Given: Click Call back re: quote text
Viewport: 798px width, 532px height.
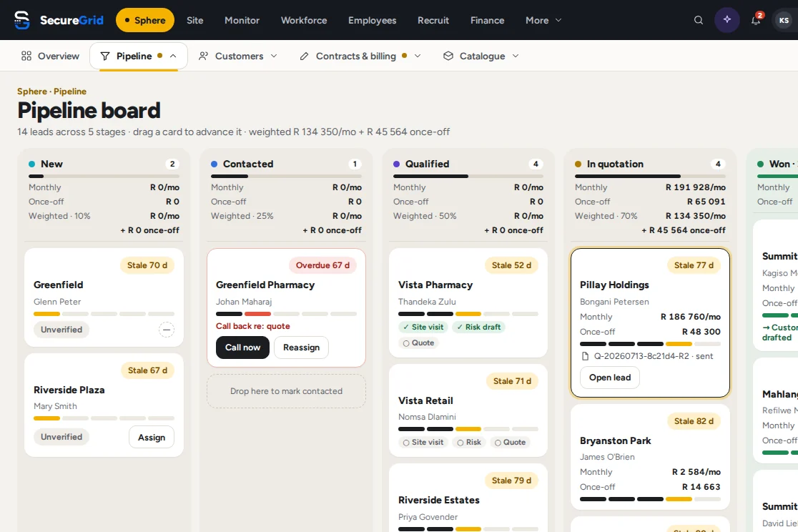Looking at the screenshot, I should click(x=253, y=326).
